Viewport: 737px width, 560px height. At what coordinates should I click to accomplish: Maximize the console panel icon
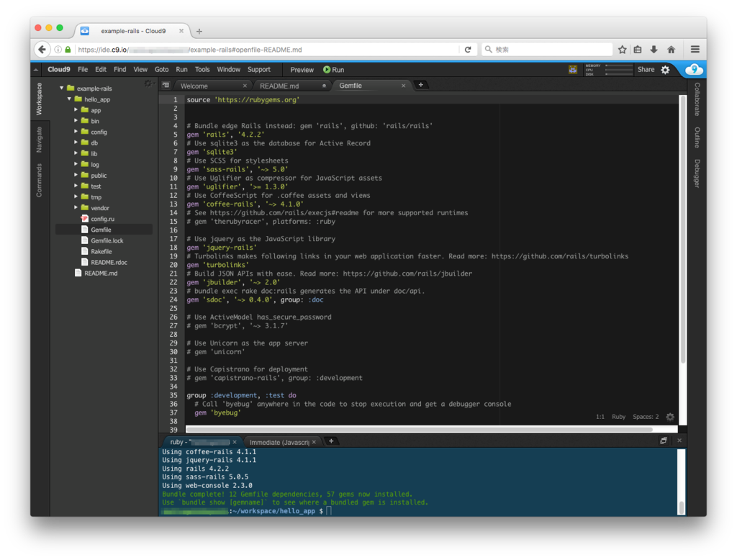[x=663, y=441]
